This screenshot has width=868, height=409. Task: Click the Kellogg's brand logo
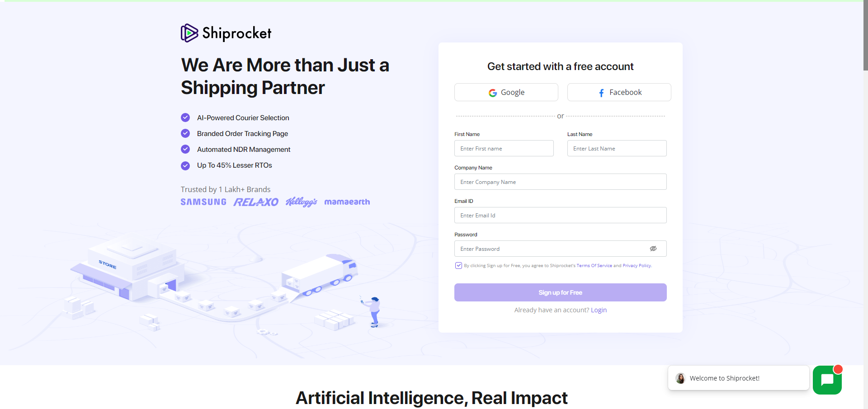click(x=302, y=202)
